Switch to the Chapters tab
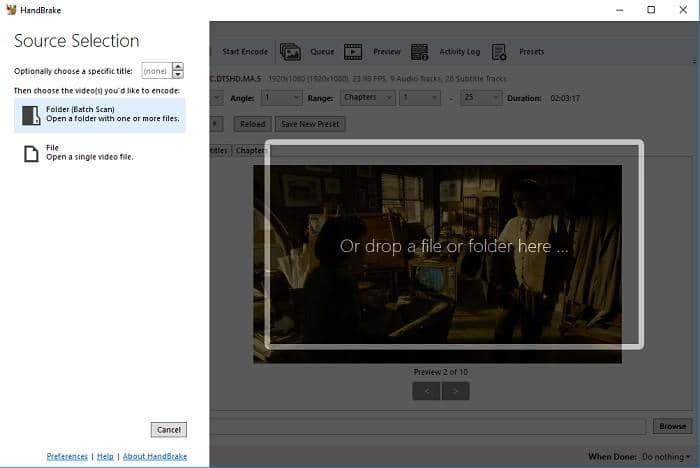 coord(250,150)
